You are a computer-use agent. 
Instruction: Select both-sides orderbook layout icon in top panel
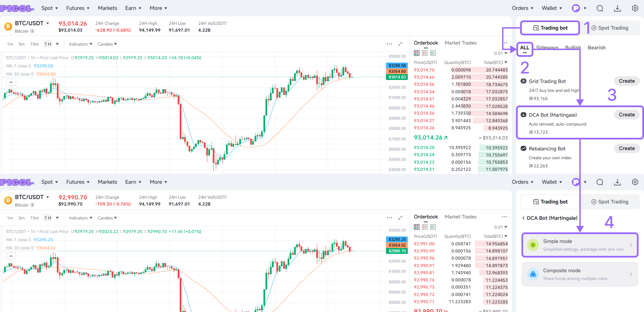417,53
